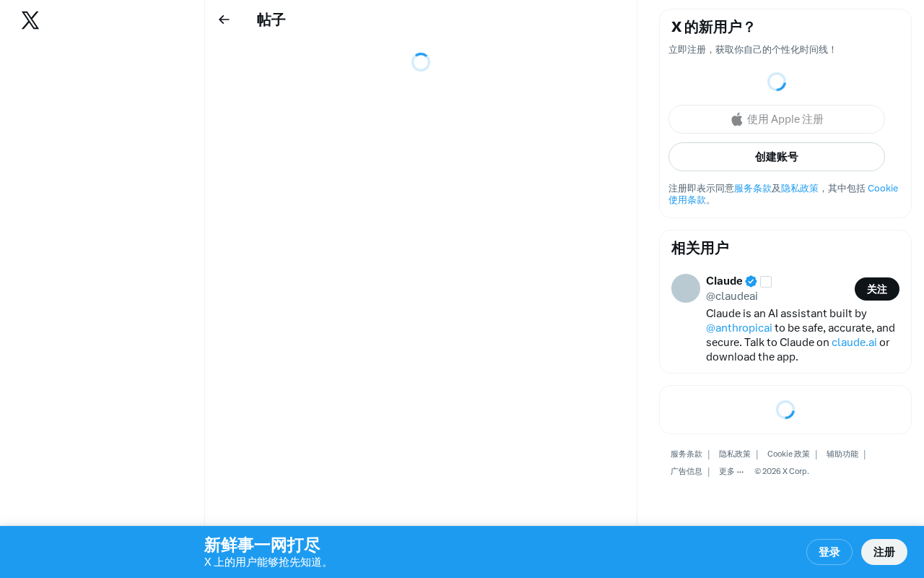Sign up using Apple button
Screen dimensions: 924x578
point(777,119)
